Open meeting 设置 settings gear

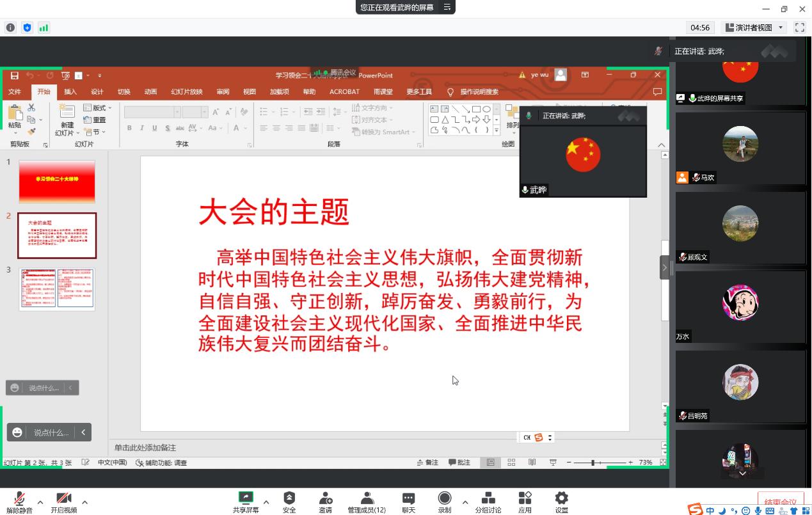point(561,502)
